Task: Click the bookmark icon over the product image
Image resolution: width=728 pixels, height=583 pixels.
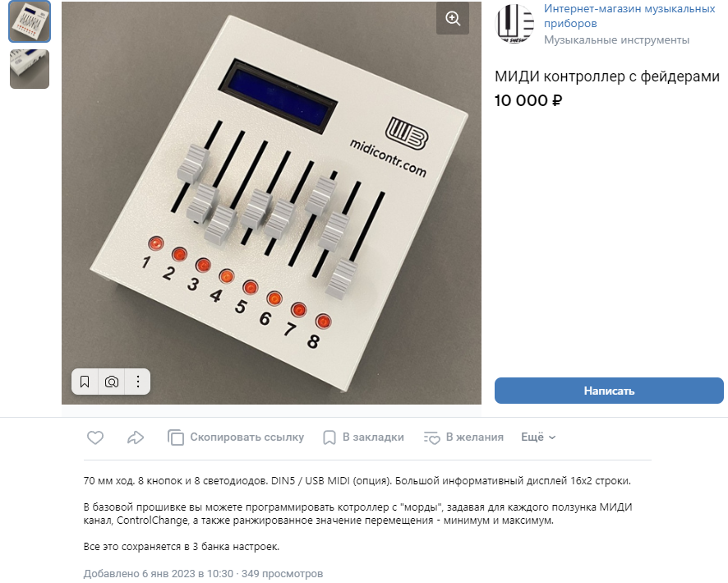Action: [85, 382]
